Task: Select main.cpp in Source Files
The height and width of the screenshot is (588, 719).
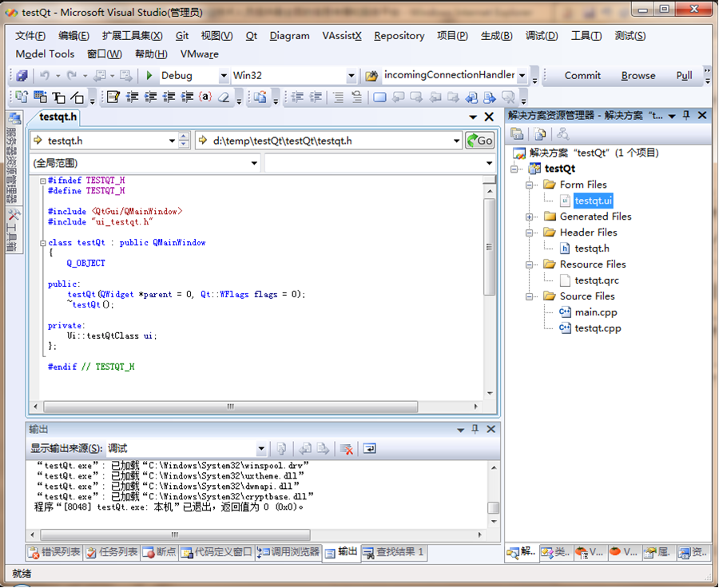Action: 595,312
